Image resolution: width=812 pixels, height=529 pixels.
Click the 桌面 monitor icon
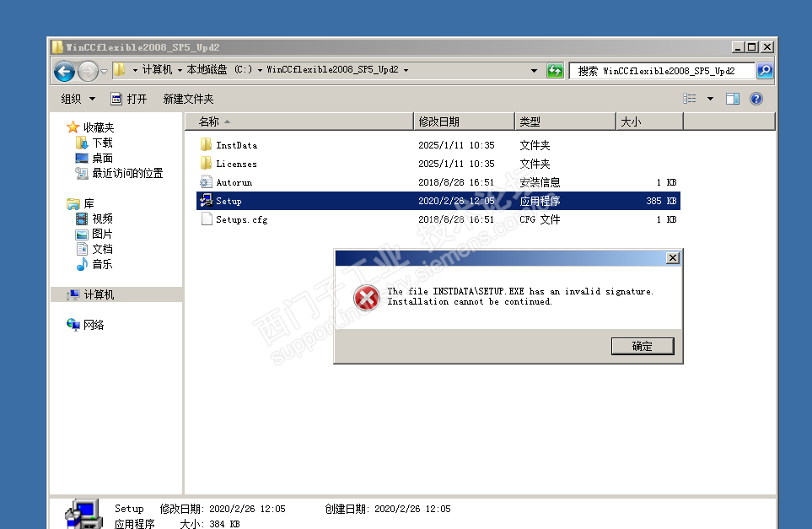(82, 158)
